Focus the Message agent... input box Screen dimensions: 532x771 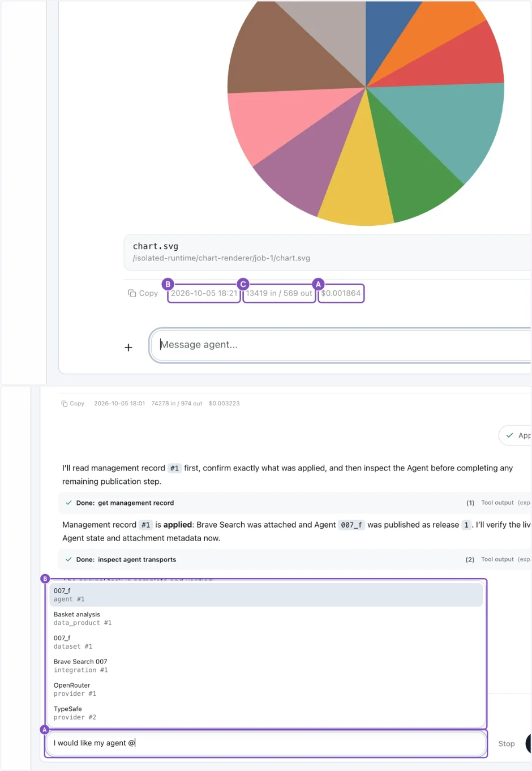tap(340, 345)
